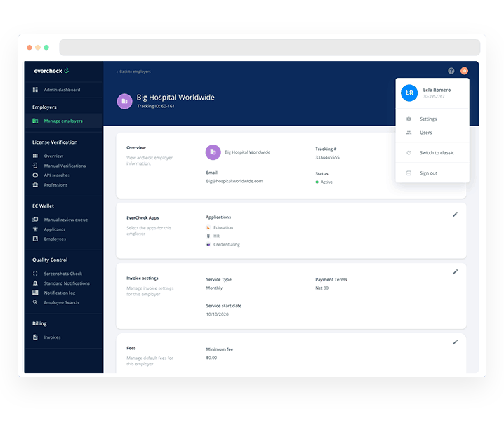Open Manage employers in sidebar
Screen dimensions: 504x423
(x=62, y=121)
